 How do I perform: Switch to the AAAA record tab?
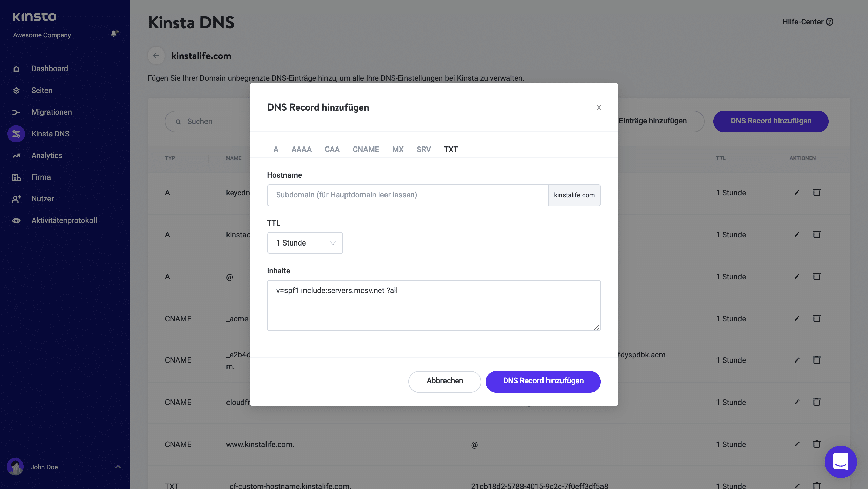[301, 150]
